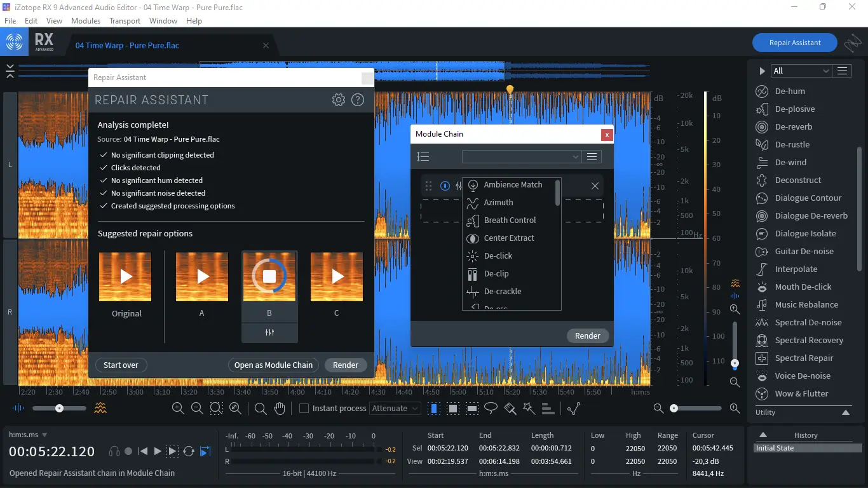Screen dimensions: 868x488
Task: Choose De-click from the module list
Action: (x=498, y=255)
